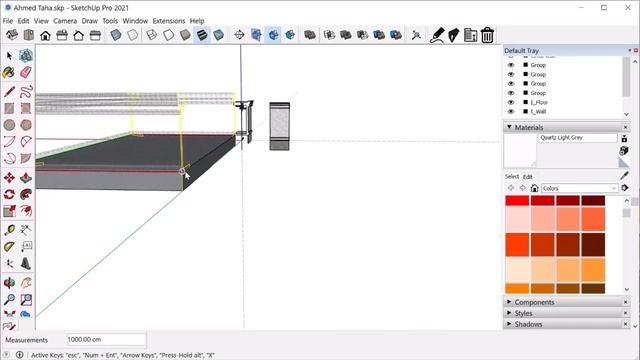Hide the fourth Group tag row

coord(511,93)
